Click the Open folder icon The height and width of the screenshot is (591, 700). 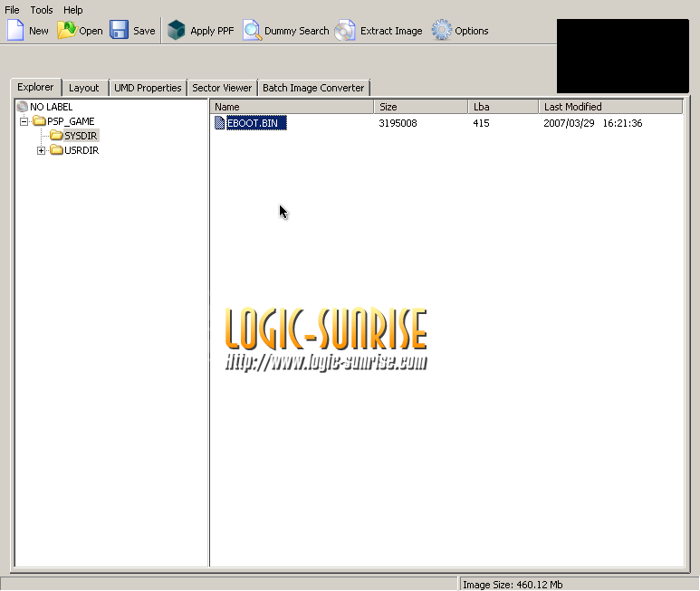(67, 31)
